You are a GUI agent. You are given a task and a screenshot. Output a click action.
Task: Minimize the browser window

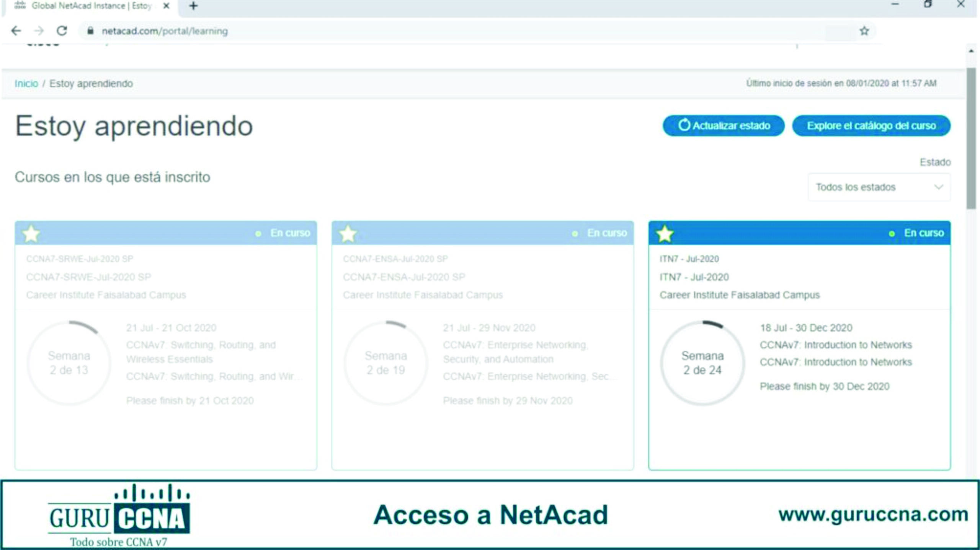tap(895, 5)
